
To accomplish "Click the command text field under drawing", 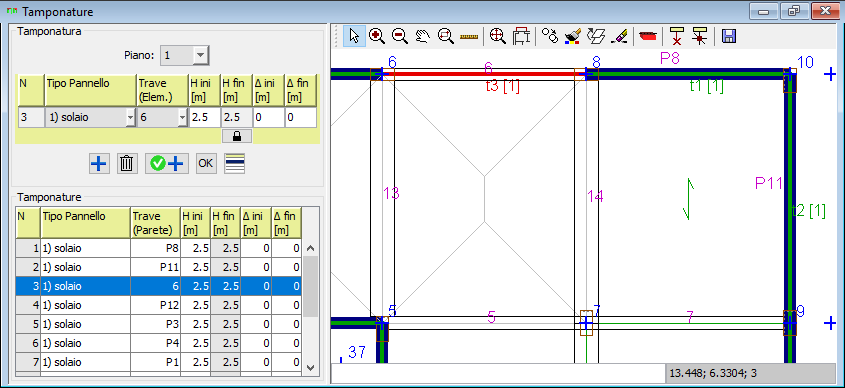I will pos(498,372).
